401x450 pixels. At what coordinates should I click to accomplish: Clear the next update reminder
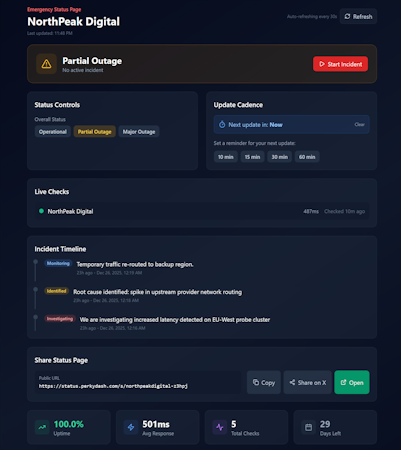pyautogui.click(x=359, y=124)
